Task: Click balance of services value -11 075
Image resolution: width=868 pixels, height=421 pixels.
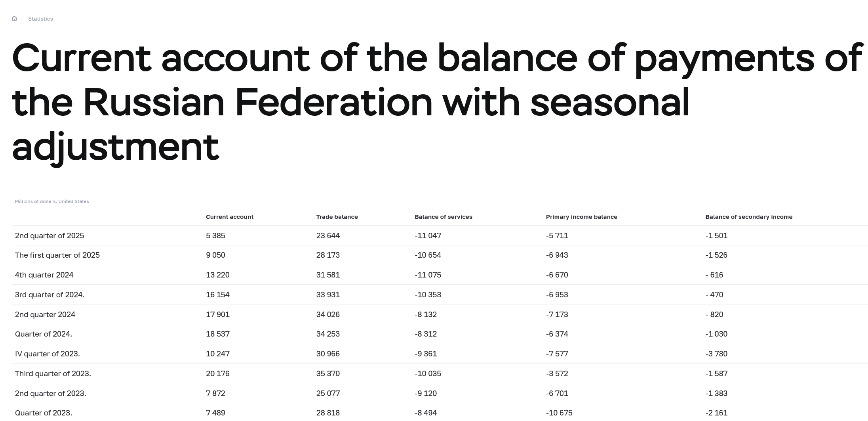Action: point(428,275)
